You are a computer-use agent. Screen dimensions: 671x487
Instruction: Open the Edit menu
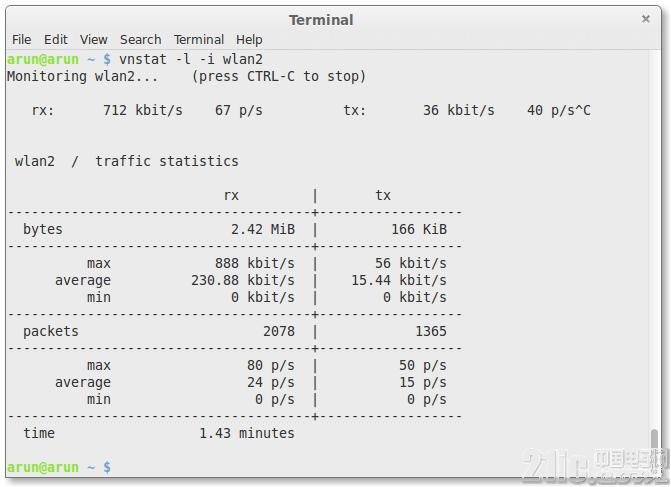coord(56,40)
